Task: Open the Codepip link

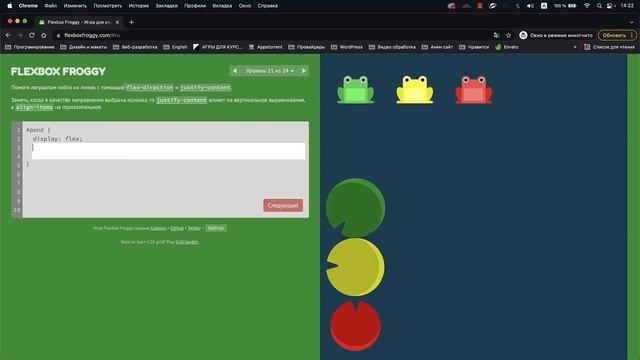Action: 158,228
